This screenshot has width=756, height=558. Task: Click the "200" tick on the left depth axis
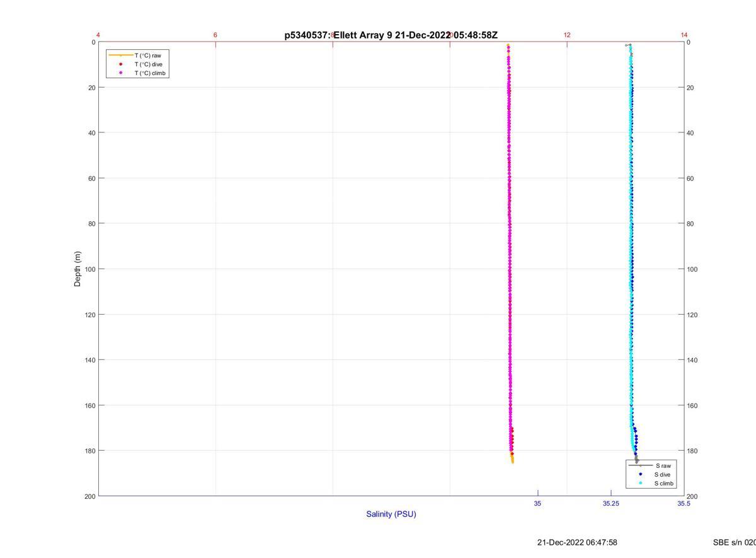click(x=89, y=496)
